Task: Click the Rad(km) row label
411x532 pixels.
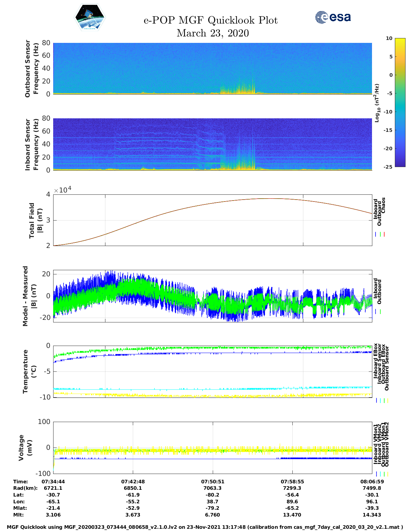Action: [x=25, y=488]
